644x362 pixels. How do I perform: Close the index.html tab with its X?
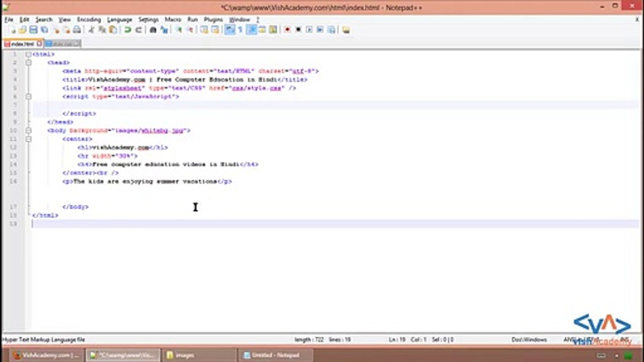coord(39,44)
